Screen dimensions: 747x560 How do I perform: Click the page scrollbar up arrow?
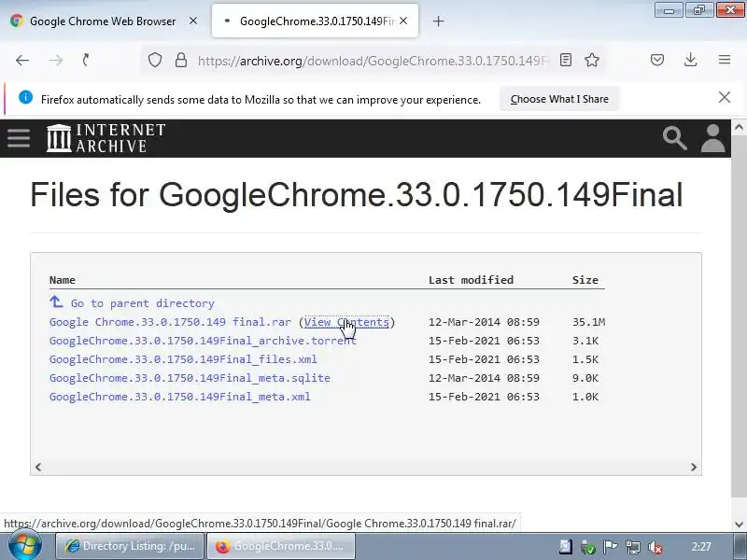739,127
